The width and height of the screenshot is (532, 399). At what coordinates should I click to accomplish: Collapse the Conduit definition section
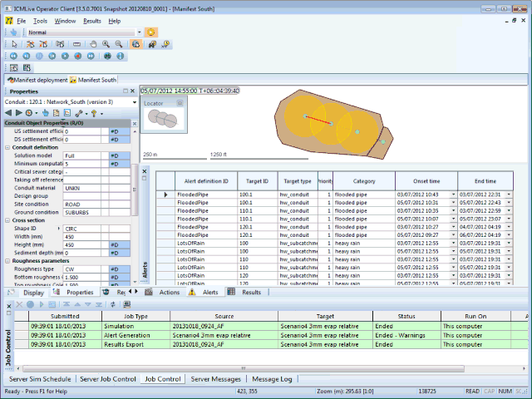pyautogui.click(x=8, y=147)
